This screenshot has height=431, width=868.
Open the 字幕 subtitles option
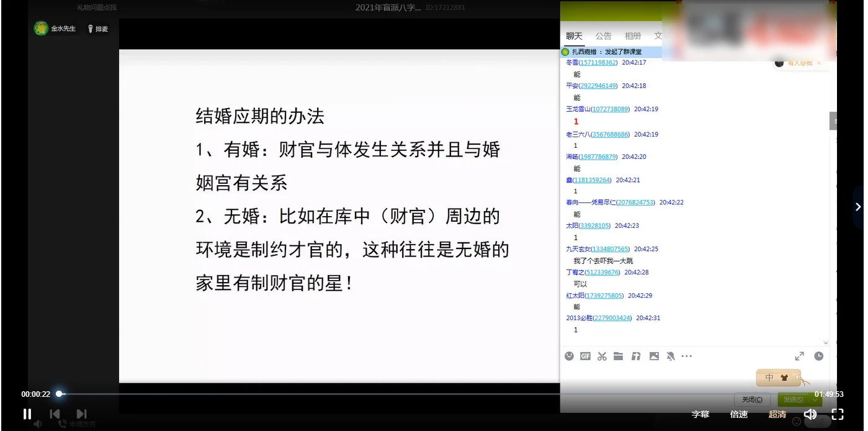click(700, 414)
